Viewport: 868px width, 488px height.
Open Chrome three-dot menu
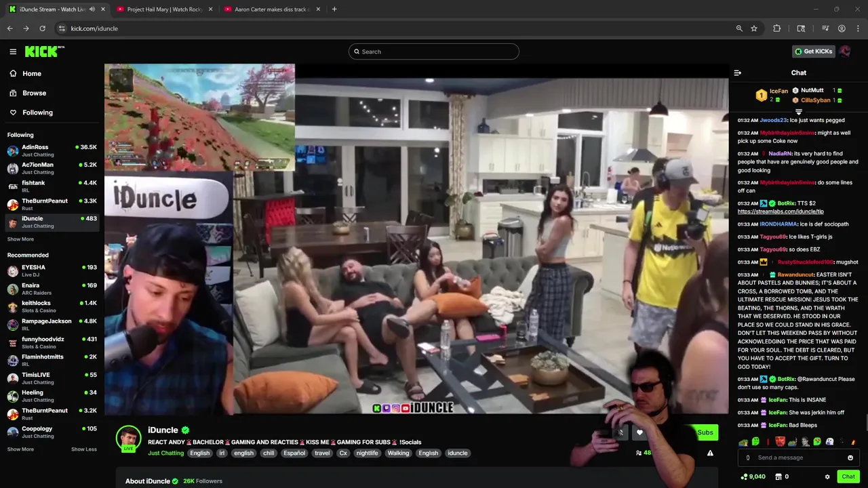point(858,28)
